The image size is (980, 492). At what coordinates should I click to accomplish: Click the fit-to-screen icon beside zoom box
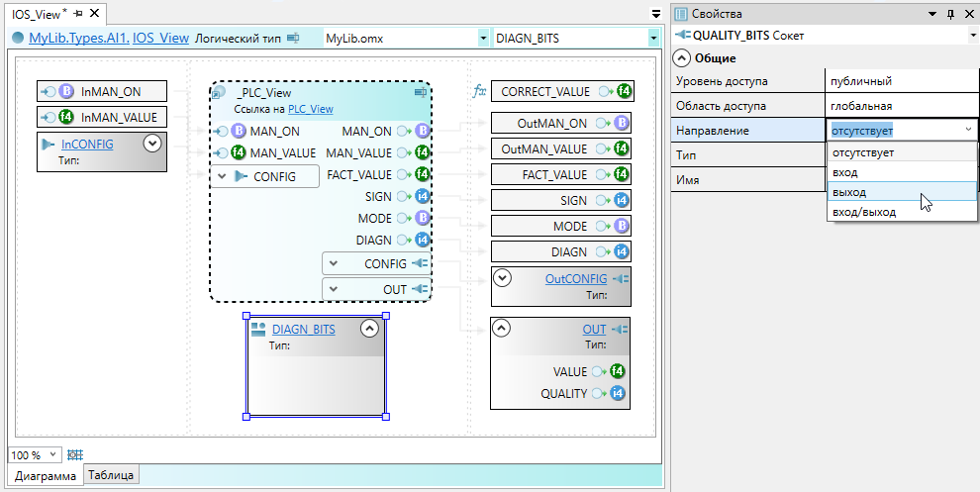73,455
